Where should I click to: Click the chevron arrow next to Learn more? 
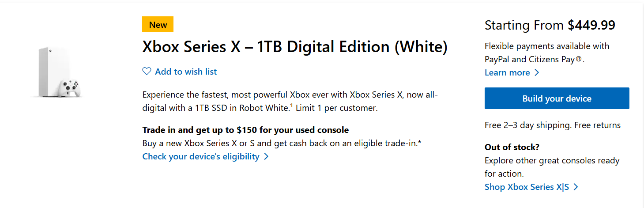[537, 72]
